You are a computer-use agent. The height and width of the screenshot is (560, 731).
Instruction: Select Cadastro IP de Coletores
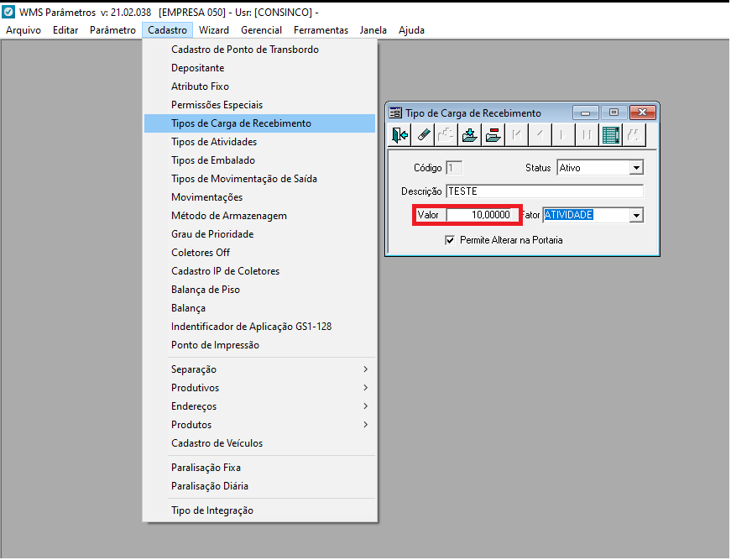(x=259, y=271)
